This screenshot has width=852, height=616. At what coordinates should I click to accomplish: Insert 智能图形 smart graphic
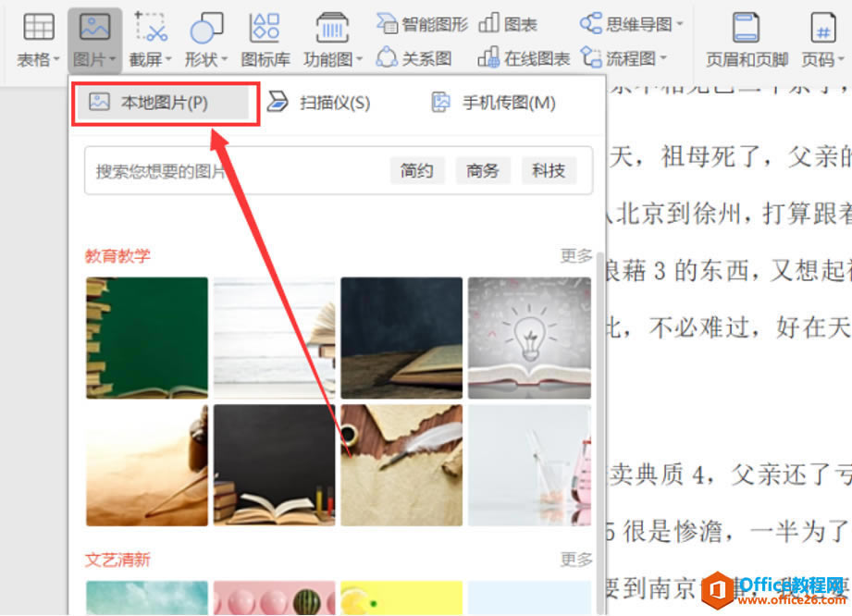[422, 24]
